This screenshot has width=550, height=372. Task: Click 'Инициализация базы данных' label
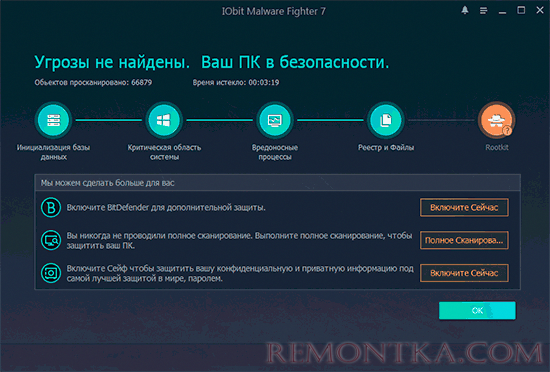tap(53, 152)
